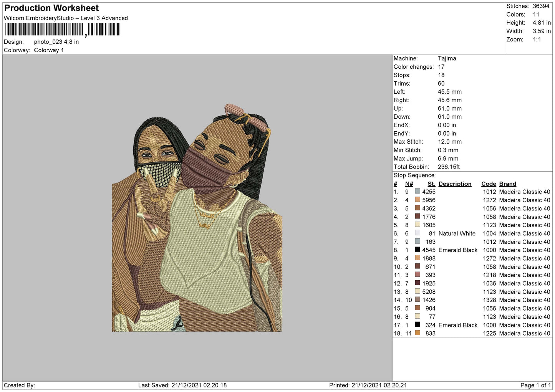555x392 pixels.
Task: Click thread code 1225
Action: point(490,334)
